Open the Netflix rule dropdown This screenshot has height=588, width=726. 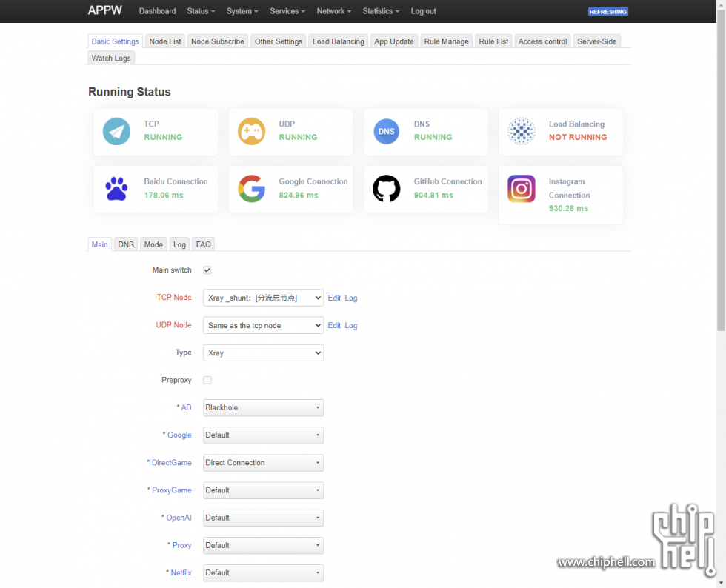[264, 573]
